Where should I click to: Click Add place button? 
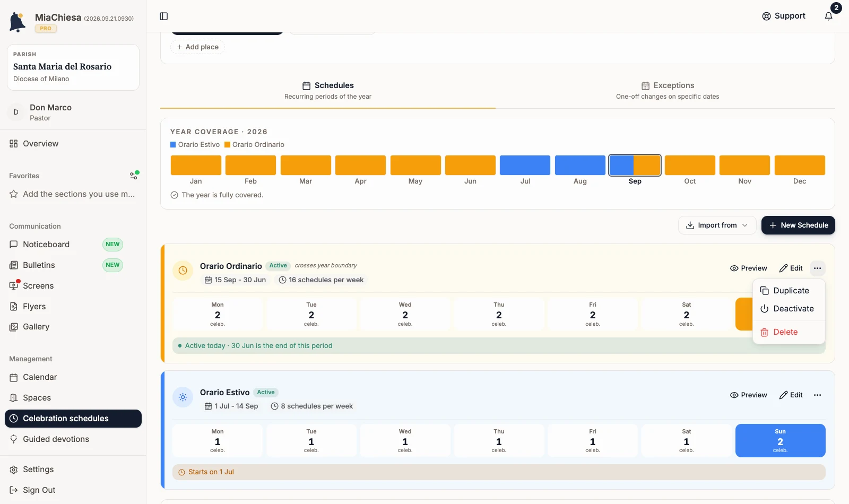click(x=197, y=47)
